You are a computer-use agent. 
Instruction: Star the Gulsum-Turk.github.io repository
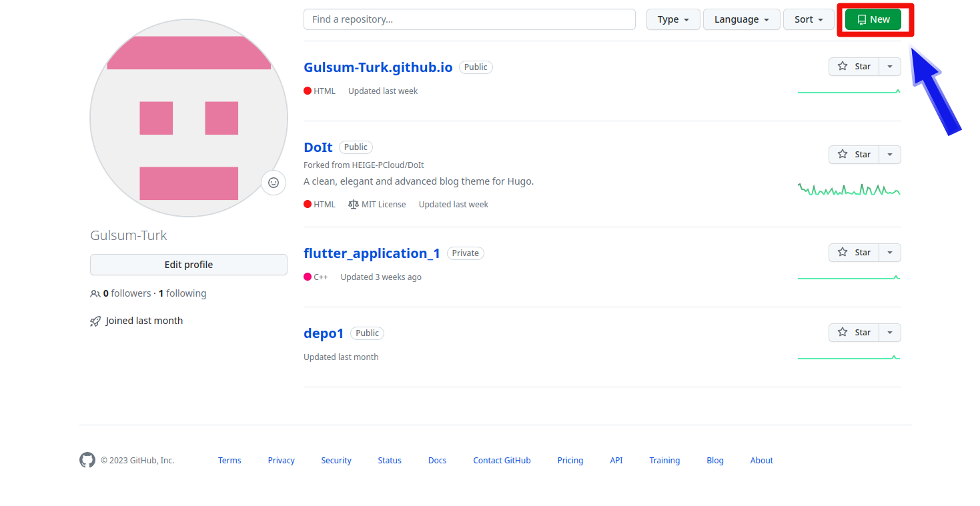[854, 67]
